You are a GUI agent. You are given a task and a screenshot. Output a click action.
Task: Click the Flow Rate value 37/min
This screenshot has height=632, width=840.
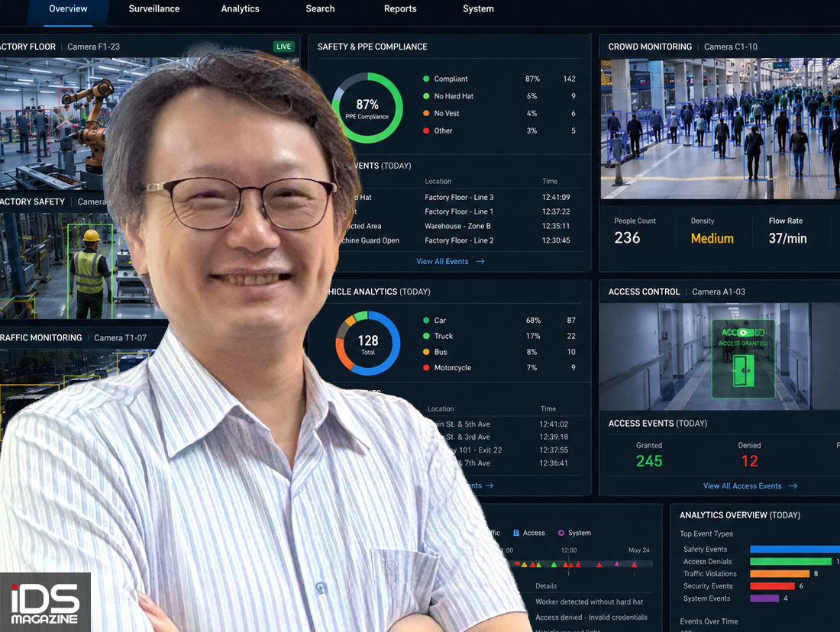coord(787,238)
